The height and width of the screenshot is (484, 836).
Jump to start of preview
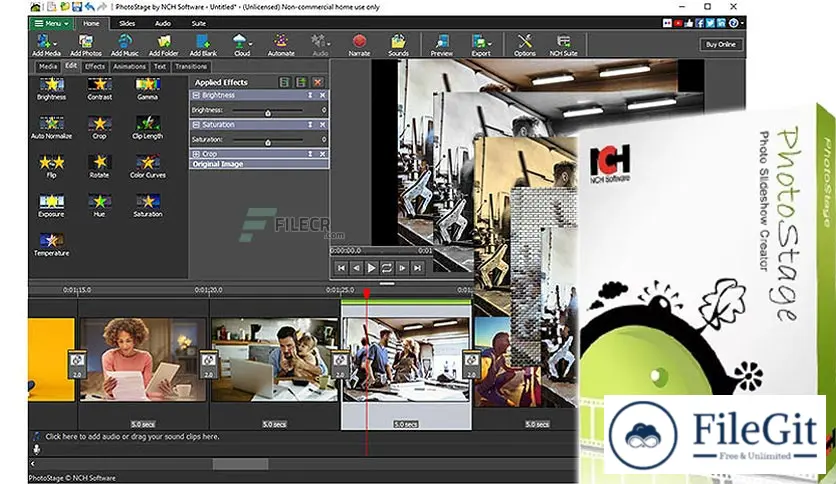pyautogui.click(x=341, y=268)
